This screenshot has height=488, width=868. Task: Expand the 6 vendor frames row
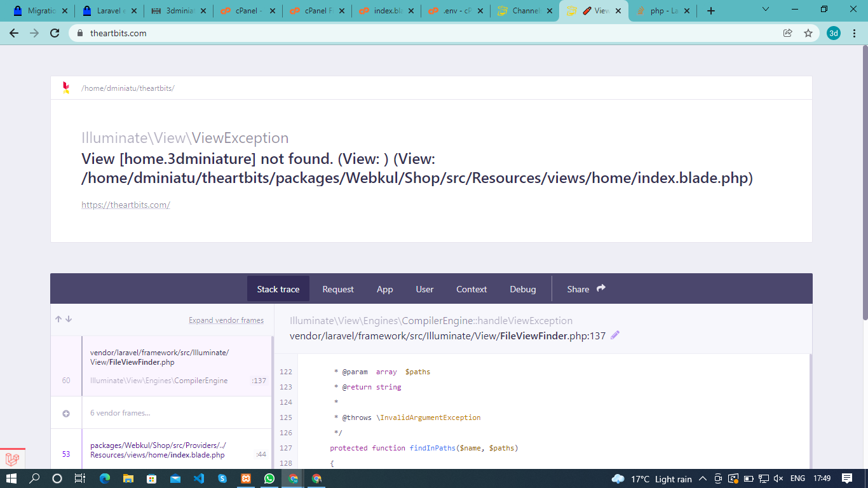tap(161, 413)
